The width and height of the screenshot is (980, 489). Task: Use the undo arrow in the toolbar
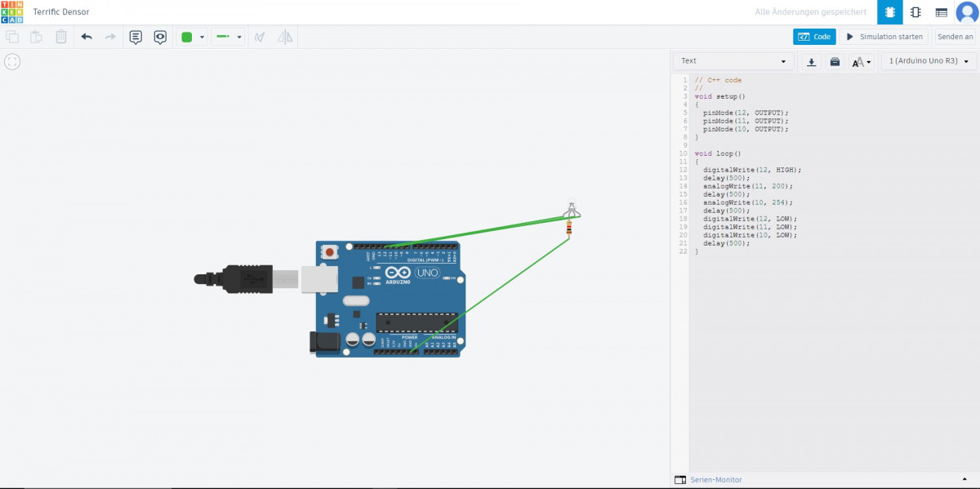click(87, 37)
